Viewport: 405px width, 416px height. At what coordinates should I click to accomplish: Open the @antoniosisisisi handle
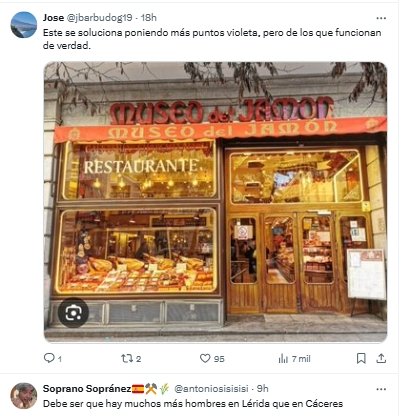[x=211, y=389]
